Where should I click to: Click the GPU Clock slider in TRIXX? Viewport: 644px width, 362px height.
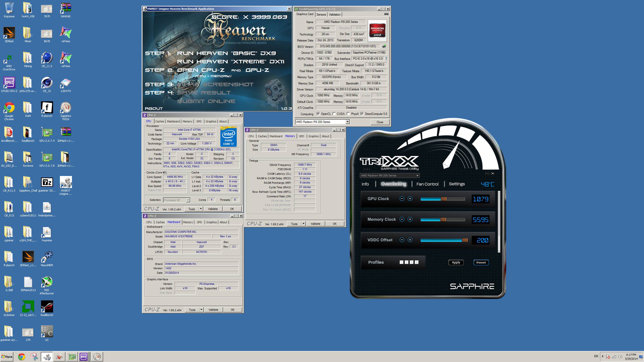pyautogui.click(x=442, y=199)
